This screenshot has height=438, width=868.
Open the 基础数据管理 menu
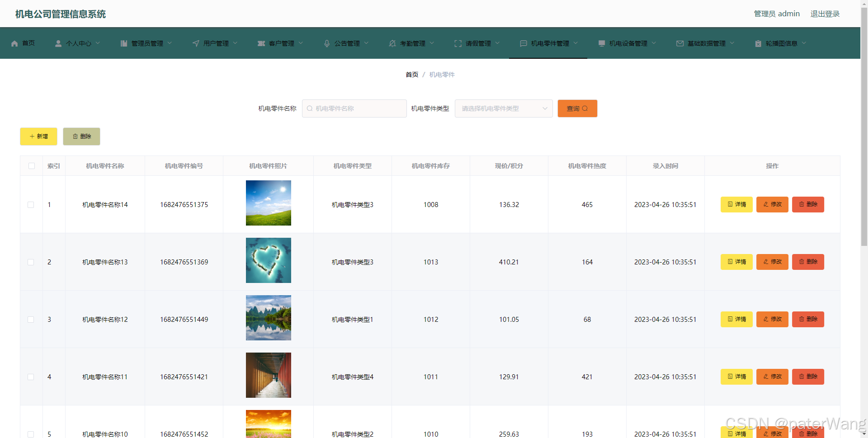(705, 43)
